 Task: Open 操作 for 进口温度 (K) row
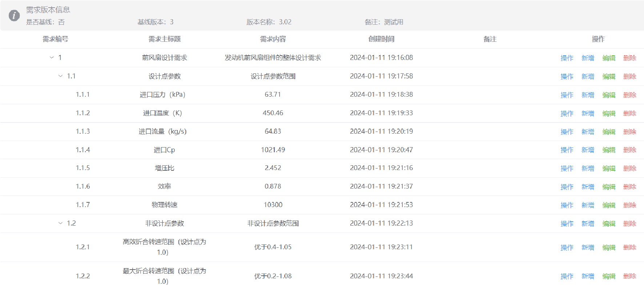pyautogui.click(x=567, y=114)
